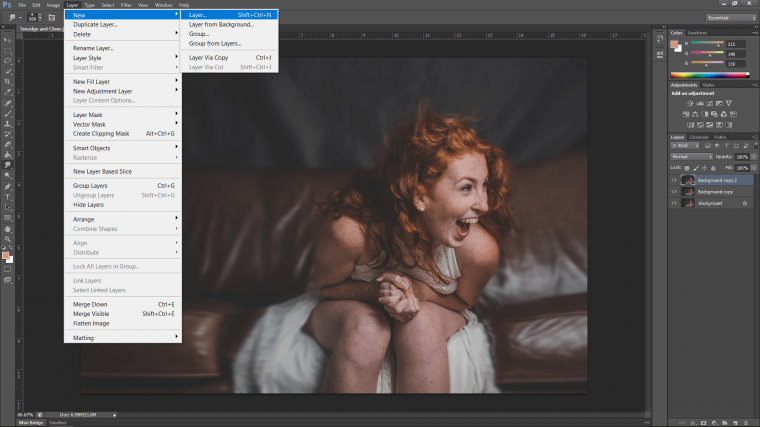
Task: Hide the Background copy layer
Action: (674, 192)
